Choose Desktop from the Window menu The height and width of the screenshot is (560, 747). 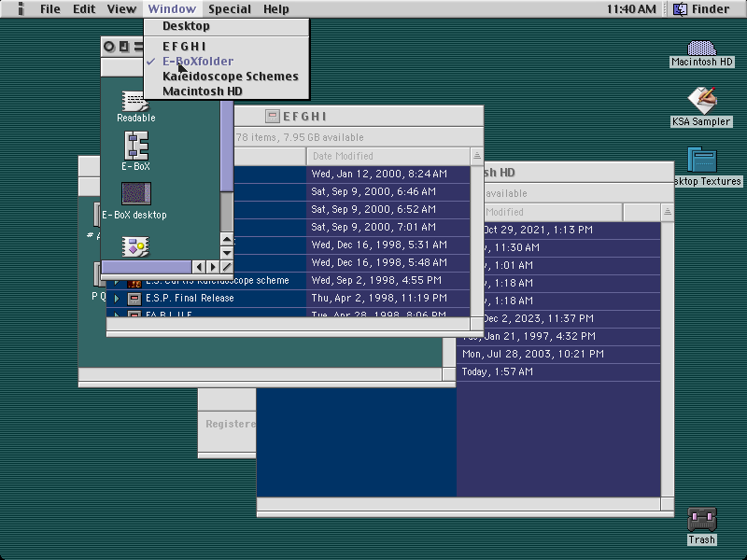pyautogui.click(x=226, y=26)
